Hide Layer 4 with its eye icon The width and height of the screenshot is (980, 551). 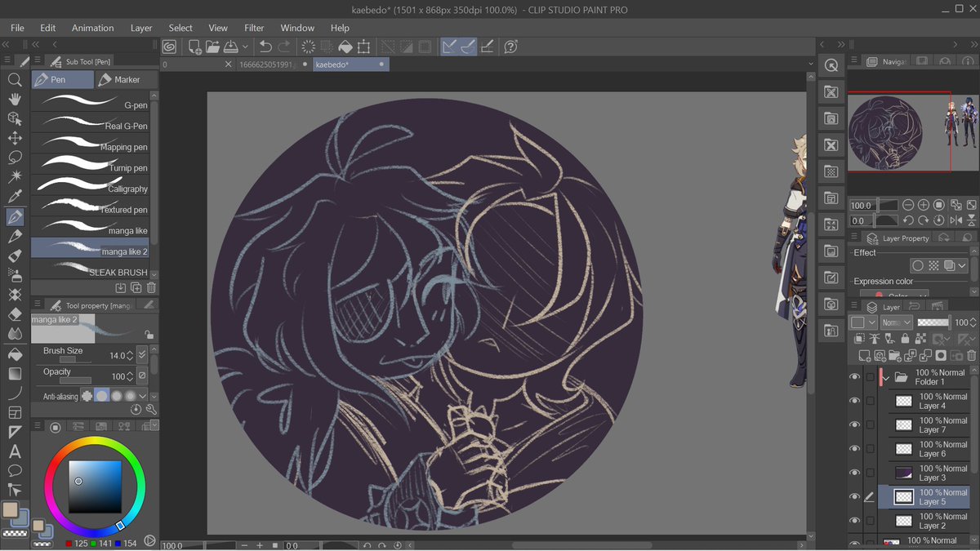point(854,401)
